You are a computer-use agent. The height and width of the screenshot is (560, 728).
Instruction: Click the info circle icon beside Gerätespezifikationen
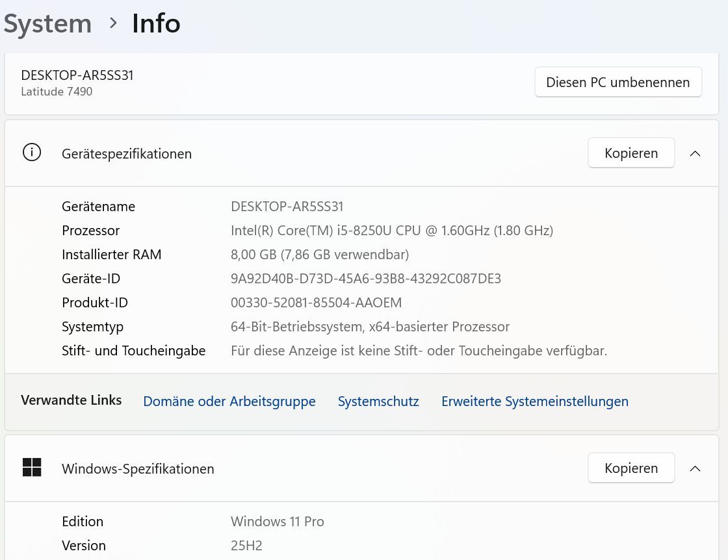[x=31, y=153]
